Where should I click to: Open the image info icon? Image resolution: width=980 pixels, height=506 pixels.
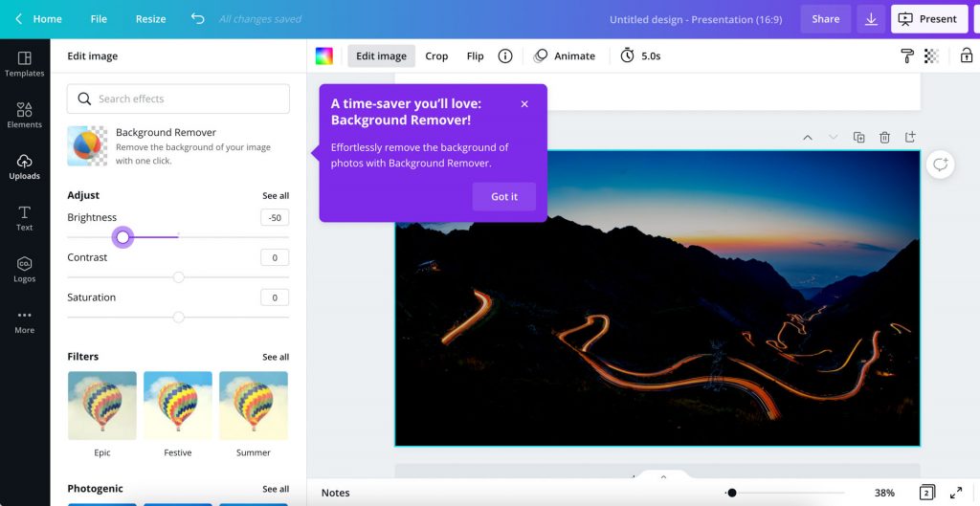pos(505,56)
